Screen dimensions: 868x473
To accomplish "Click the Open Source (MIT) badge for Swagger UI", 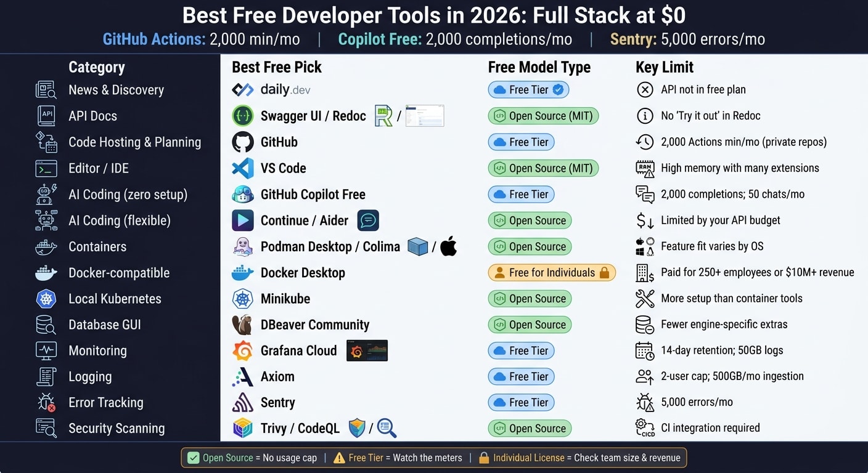I will point(543,116).
